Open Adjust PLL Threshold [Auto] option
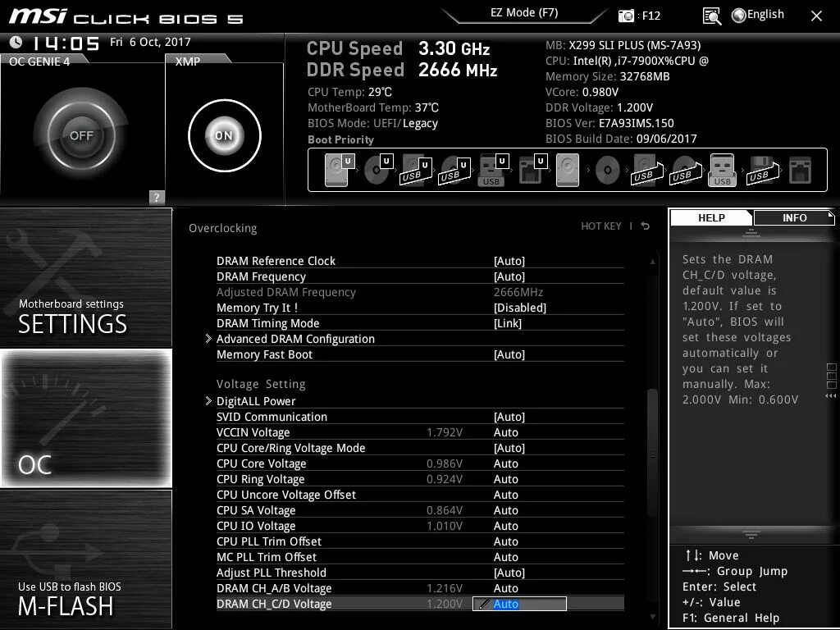This screenshot has width=840, height=630. point(509,573)
